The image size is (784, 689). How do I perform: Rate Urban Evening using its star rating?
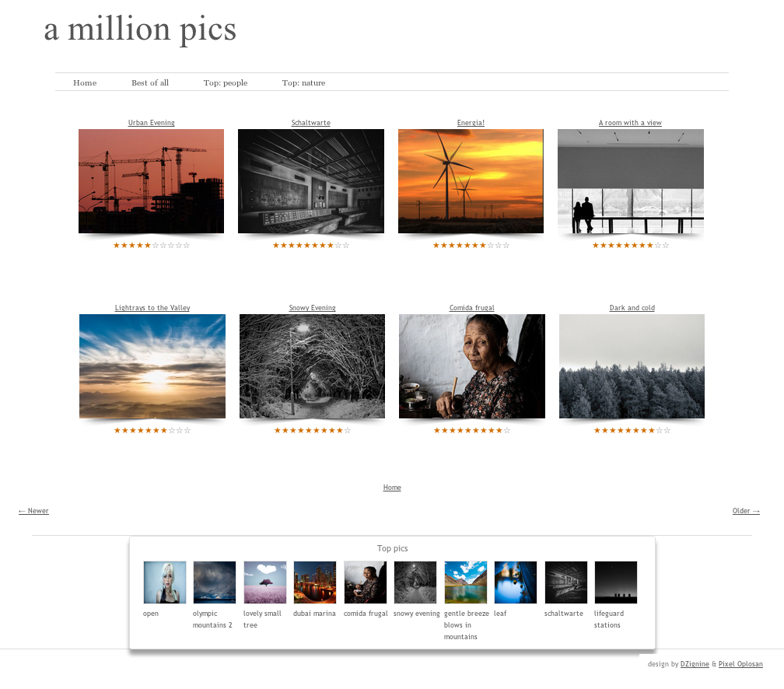click(152, 245)
